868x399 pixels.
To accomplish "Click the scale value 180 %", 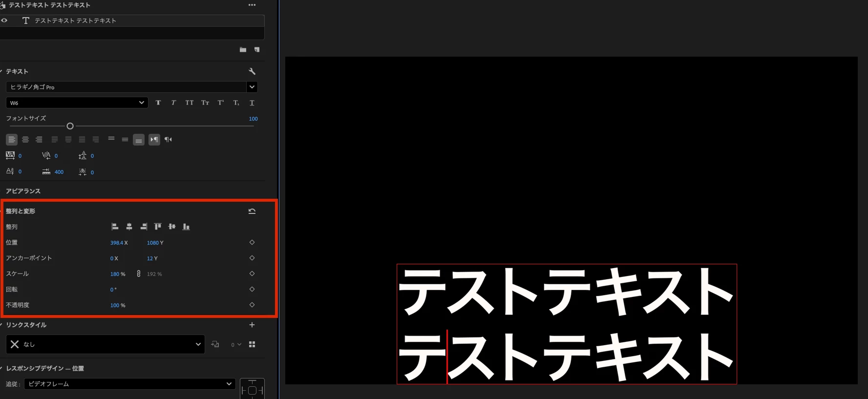I will coord(118,274).
